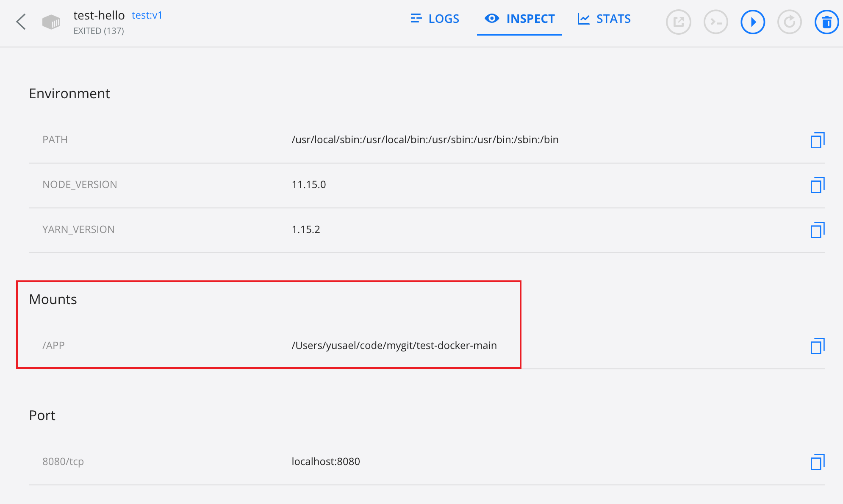Copy the 8080/tcp port mapping
The height and width of the screenshot is (504, 843).
[x=818, y=462]
